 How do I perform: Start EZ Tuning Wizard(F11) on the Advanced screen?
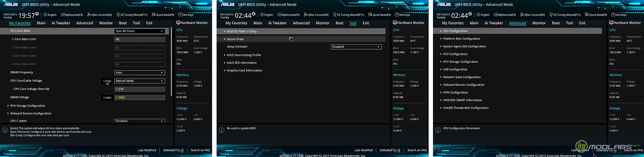[x=565, y=15]
